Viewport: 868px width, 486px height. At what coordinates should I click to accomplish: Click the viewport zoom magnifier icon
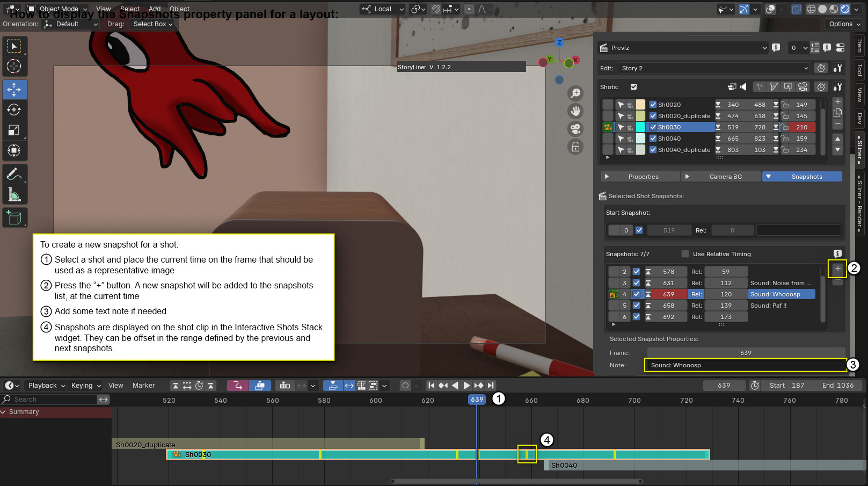[x=575, y=93]
